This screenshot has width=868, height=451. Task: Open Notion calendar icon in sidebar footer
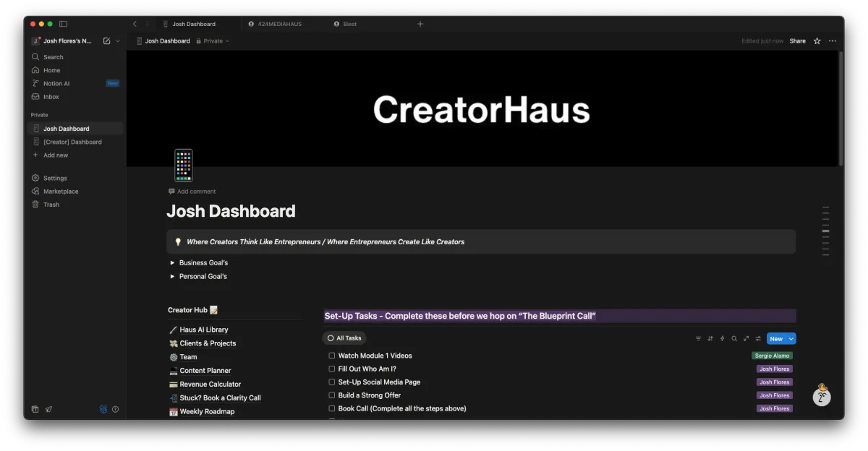pyautogui.click(x=35, y=409)
